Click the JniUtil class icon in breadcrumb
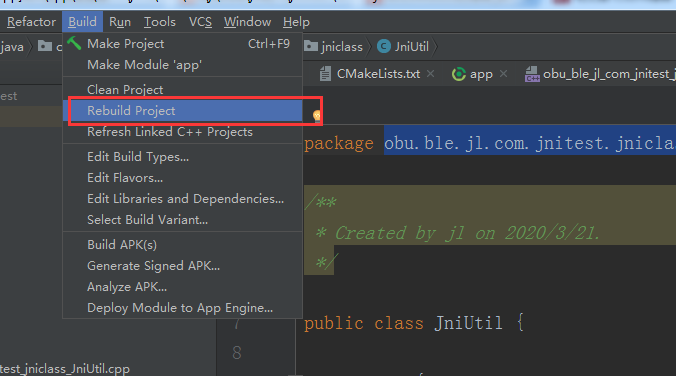 click(x=384, y=46)
